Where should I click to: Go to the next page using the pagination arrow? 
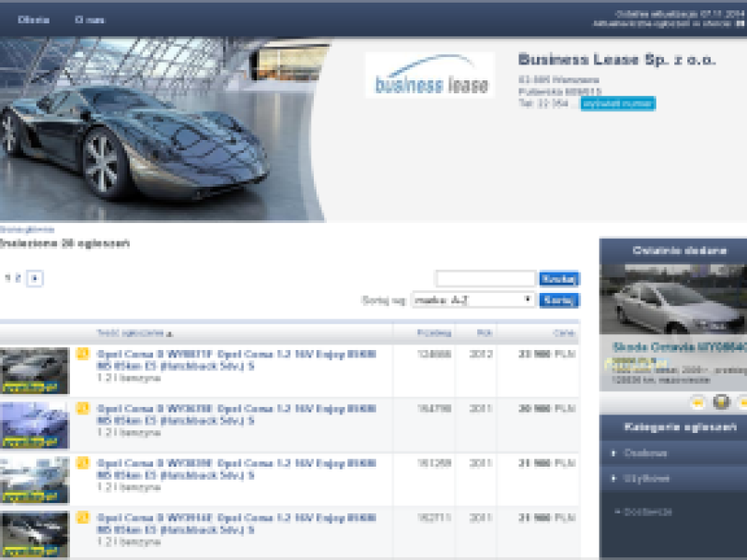[35, 278]
